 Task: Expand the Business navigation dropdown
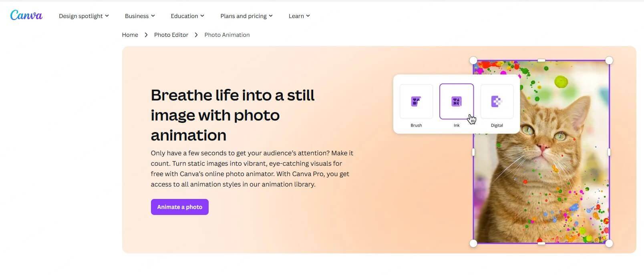click(x=139, y=16)
